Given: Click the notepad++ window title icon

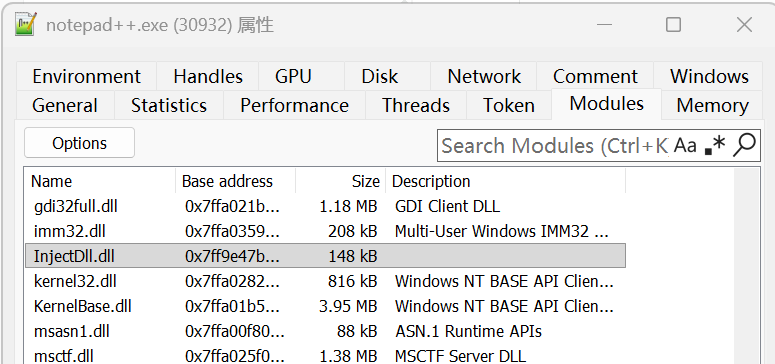Looking at the screenshot, I should pos(26,24).
